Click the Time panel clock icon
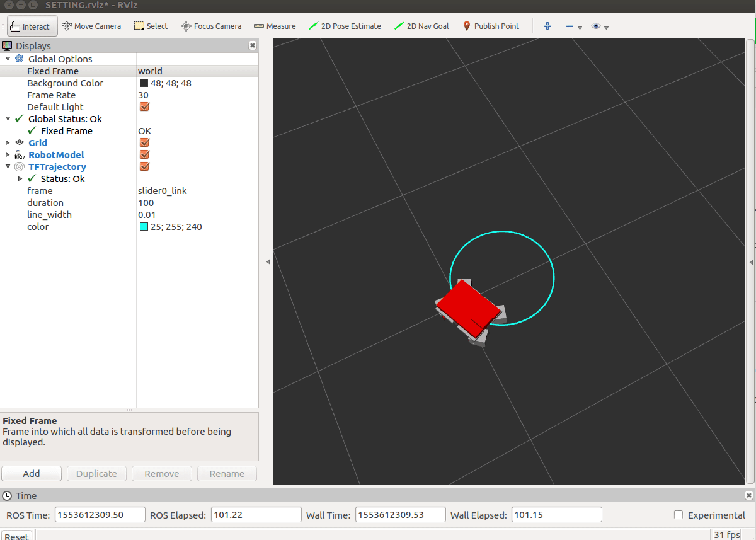Image resolution: width=756 pixels, height=540 pixels. 7,495
